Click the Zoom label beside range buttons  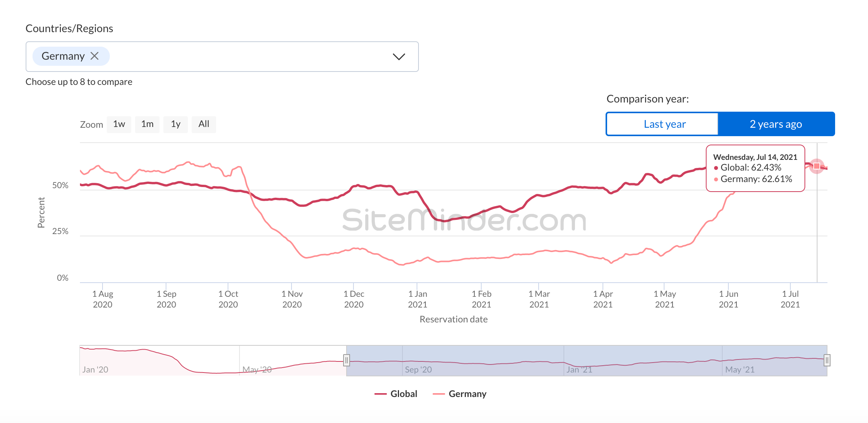tap(91, 125)
